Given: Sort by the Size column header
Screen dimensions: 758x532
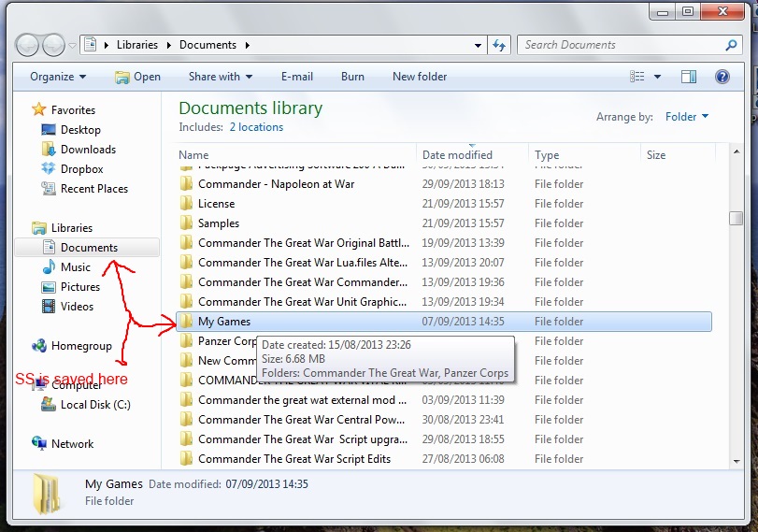Looking at the screenshot, I should pos(678,155).
